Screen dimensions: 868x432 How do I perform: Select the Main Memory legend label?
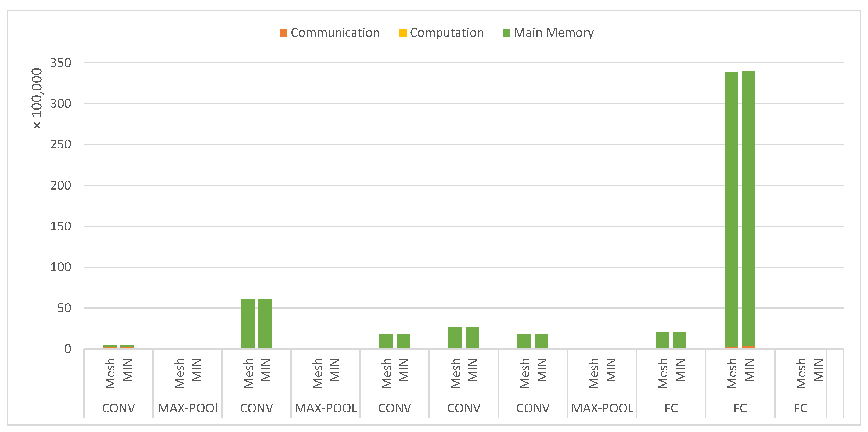coord(554,33)
